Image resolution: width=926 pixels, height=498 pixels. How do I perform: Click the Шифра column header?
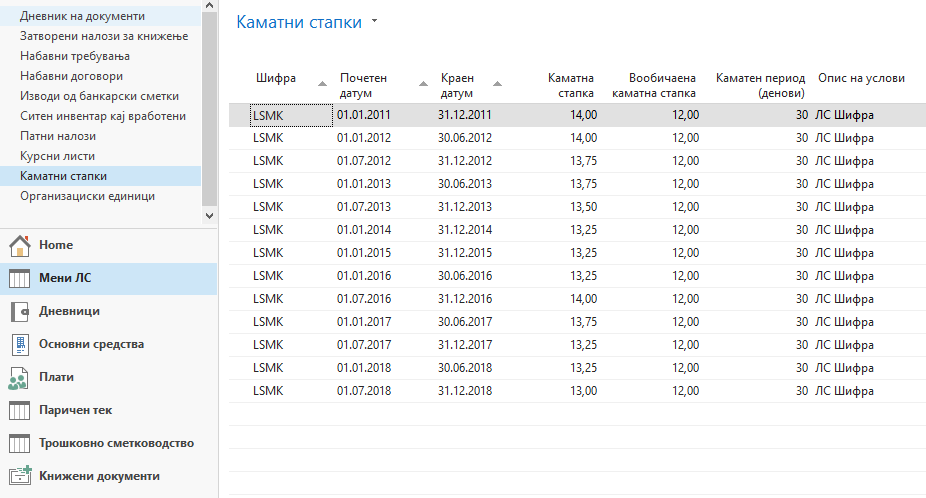[276, 78]
